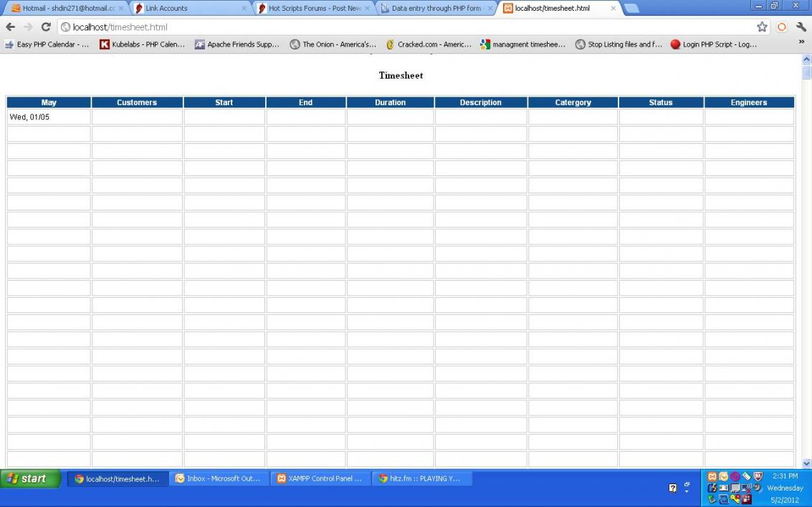Click the Engineers column header
This screenshot has height=507, width=812.
(749, 102)
